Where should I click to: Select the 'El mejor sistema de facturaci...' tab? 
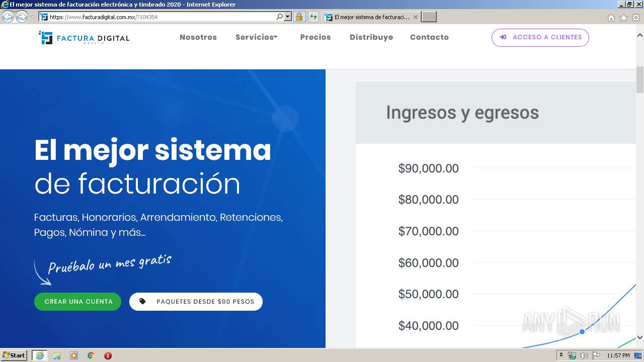[371, 17]
